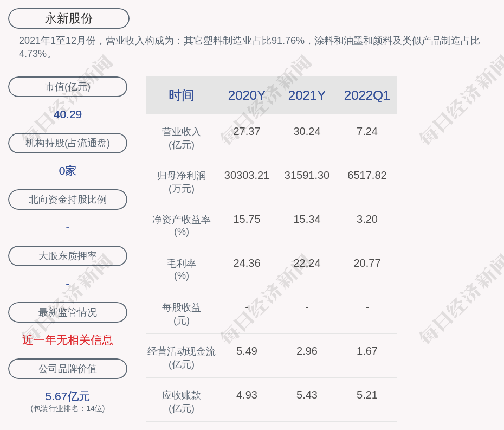
Task: Select the 北向资金持股比例 pill
Action: [68, 200]
